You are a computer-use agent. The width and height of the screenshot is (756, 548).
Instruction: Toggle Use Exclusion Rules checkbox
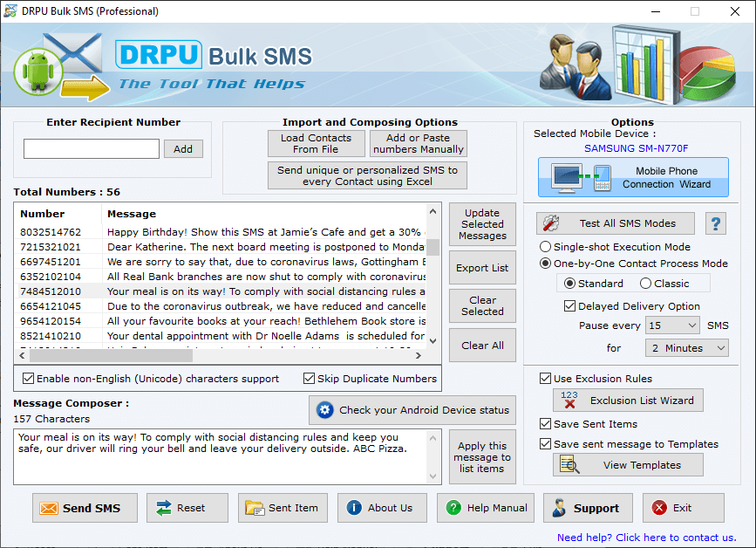545,379
